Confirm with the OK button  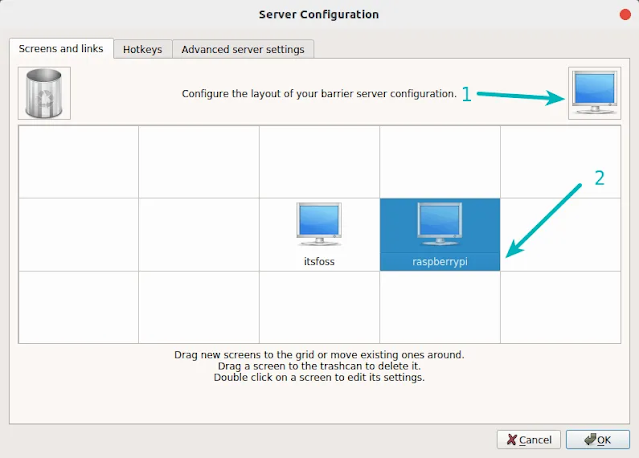click(598, 440)
